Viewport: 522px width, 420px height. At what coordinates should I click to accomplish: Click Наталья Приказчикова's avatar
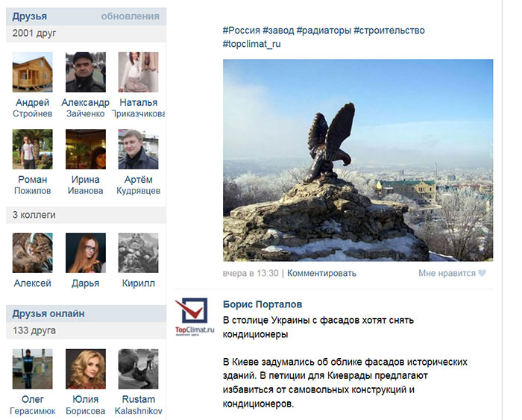click(x=138, y=72)
